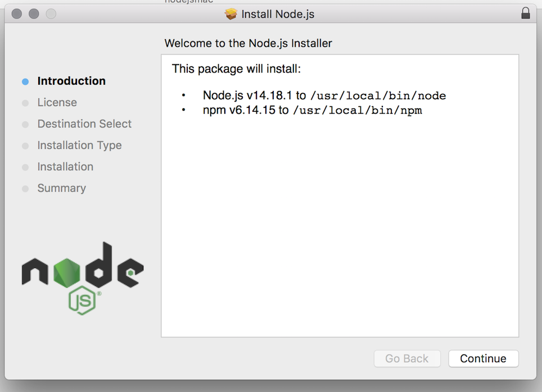Click the lock icon in the title bar
Viewport: 542px width, 392px height.
(526, 13)
